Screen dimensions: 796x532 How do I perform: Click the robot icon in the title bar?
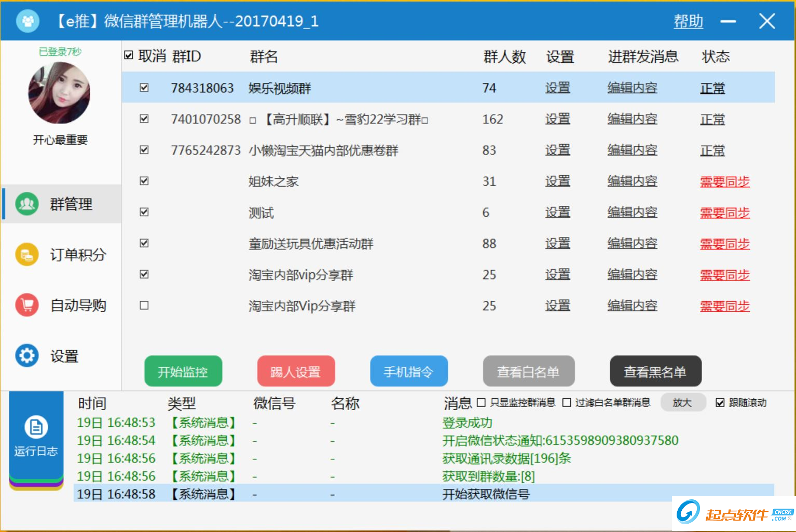[27, 21]
